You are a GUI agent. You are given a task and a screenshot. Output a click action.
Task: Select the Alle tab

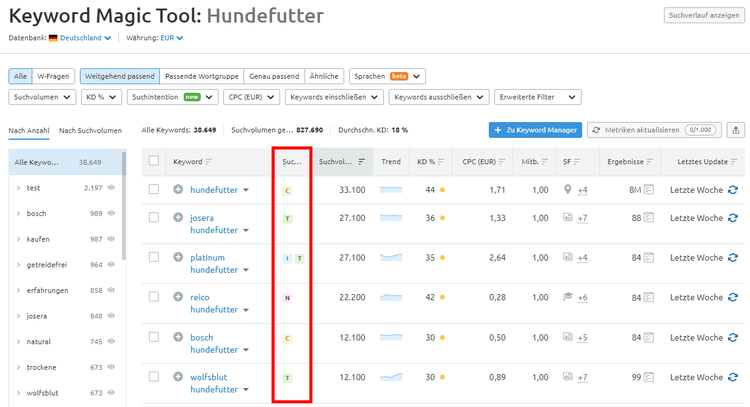pyautogui.click(x=20, y=76)
